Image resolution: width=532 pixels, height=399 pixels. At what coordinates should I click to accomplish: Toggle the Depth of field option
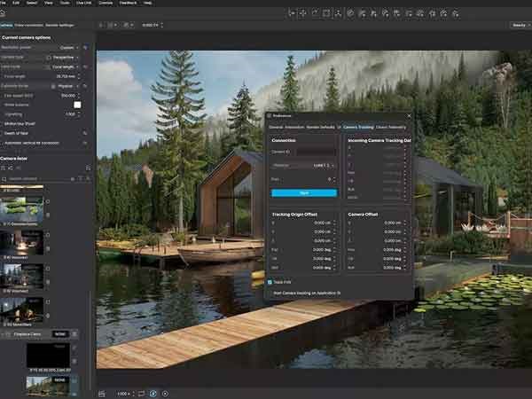(85, 132)
